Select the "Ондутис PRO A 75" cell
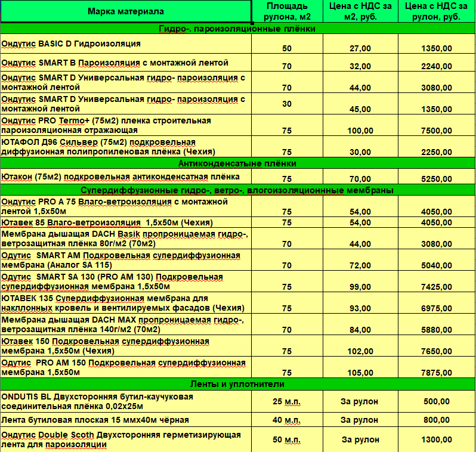 tap(126, 206)
